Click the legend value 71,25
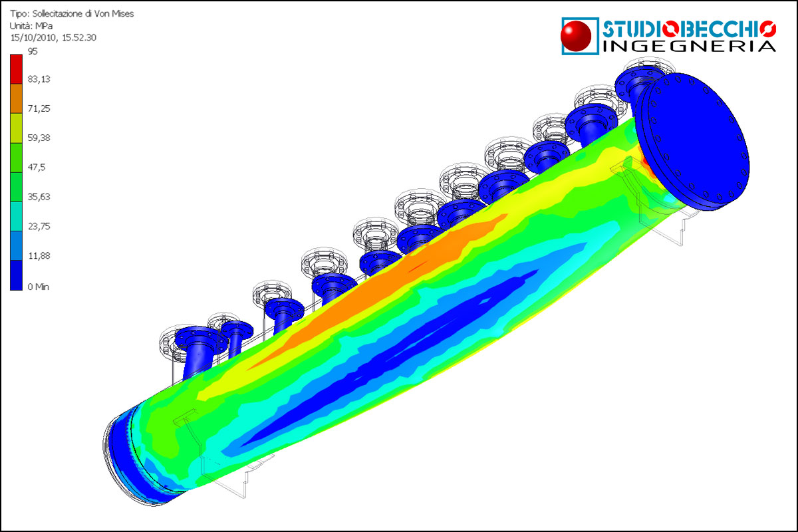798x532 pixels. click(39, 108)
